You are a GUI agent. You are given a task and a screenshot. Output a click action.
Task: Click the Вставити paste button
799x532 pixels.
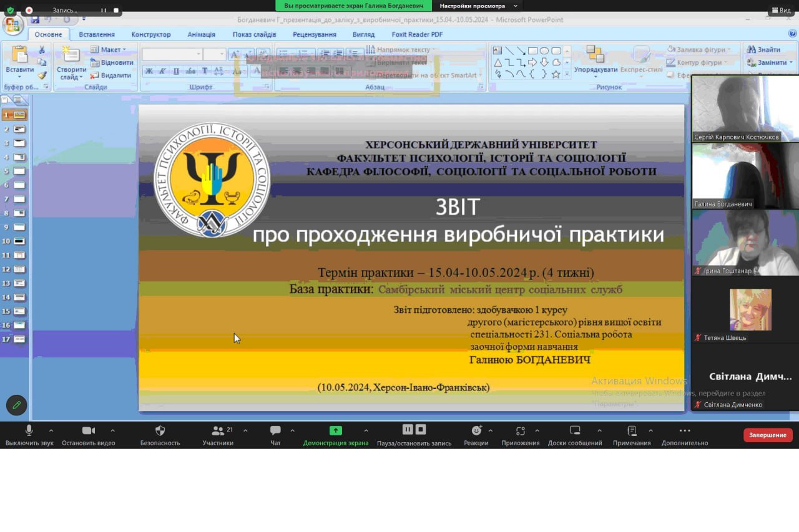pyautogui.click(x=19, y=62)
